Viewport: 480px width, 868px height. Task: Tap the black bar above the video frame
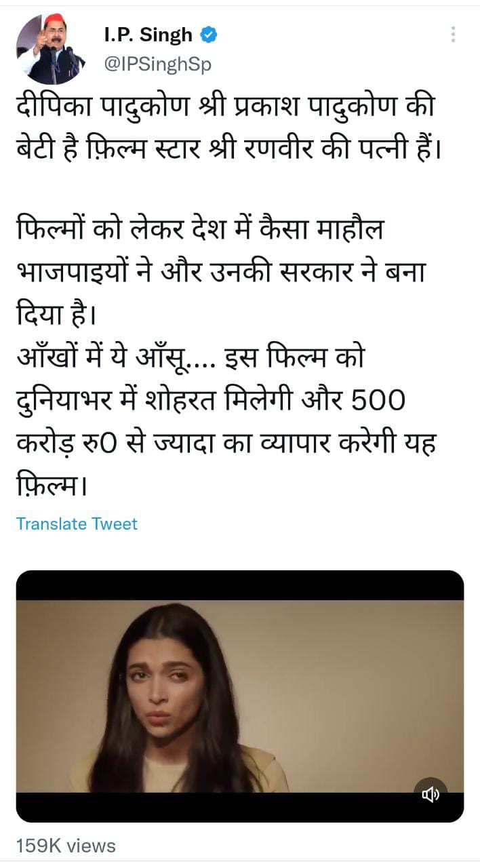[x=240, y=585]
